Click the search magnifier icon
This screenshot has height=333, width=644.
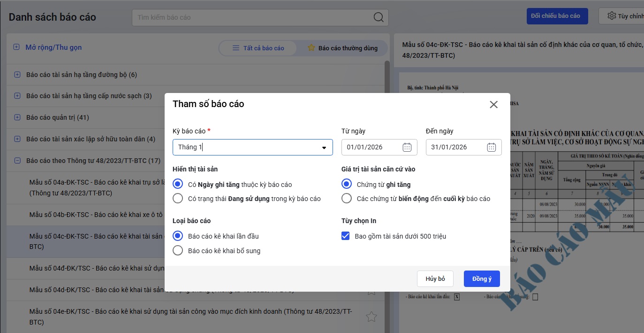(379, 17)
